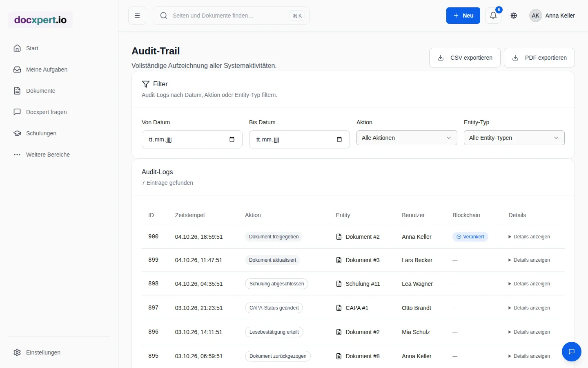Image resolution: width=588 pixels, height=368 pixels.
Task: Click the Lesebestätigung erteilt badge
Action: click(x=274, y=332)
